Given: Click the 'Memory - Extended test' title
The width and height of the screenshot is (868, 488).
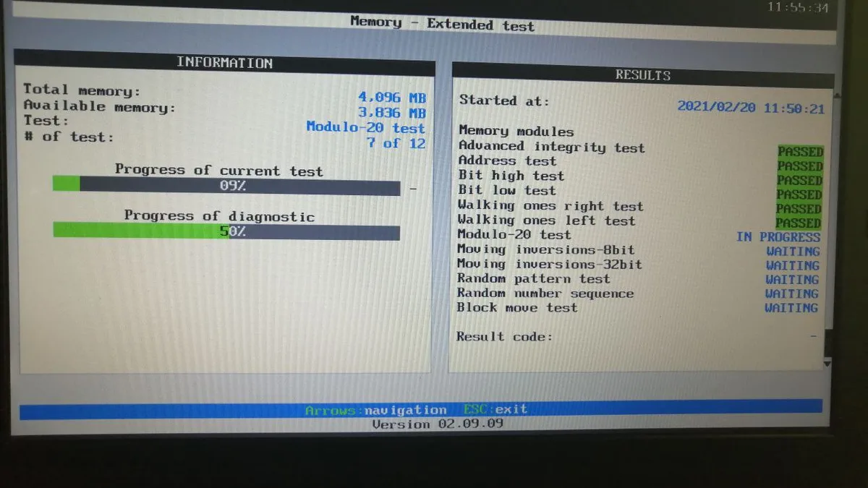Looking at the screenshot, I should coord(442,24).
